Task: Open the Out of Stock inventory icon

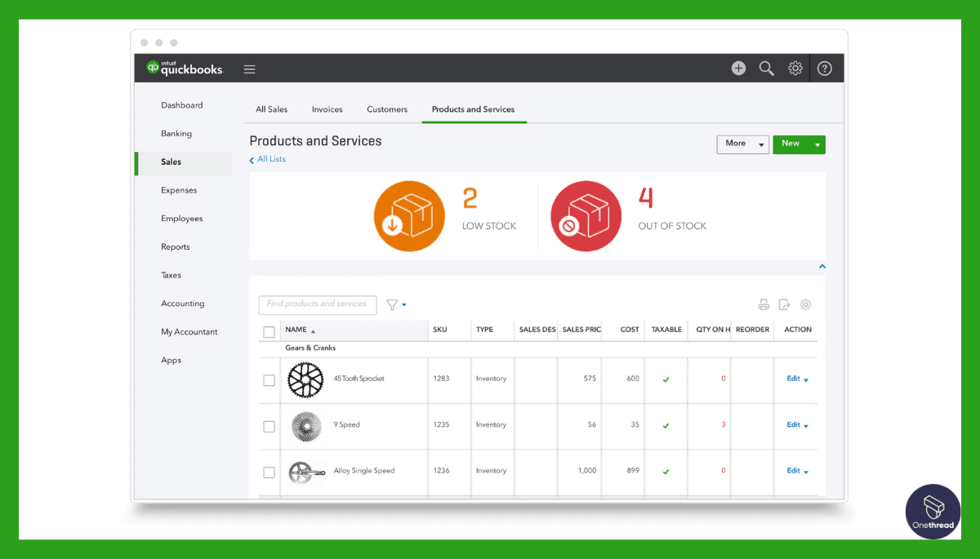Action: click(x=586, y=215)
